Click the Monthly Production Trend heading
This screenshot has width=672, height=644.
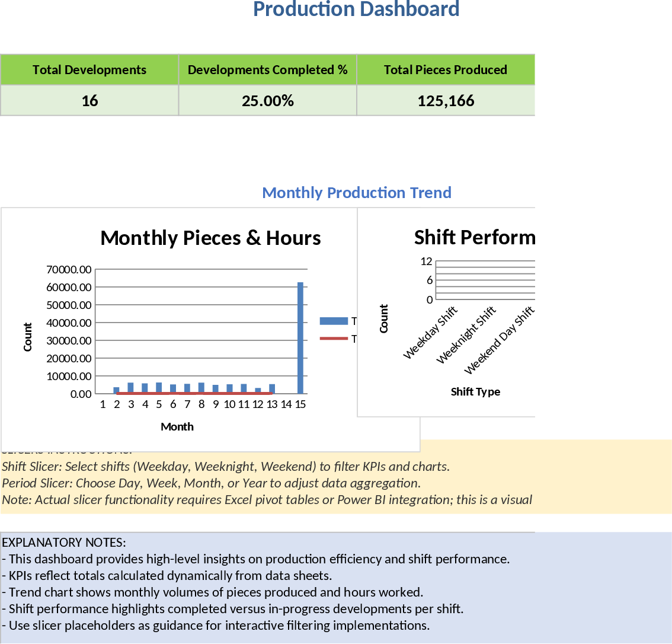click(x=356, y=193)
